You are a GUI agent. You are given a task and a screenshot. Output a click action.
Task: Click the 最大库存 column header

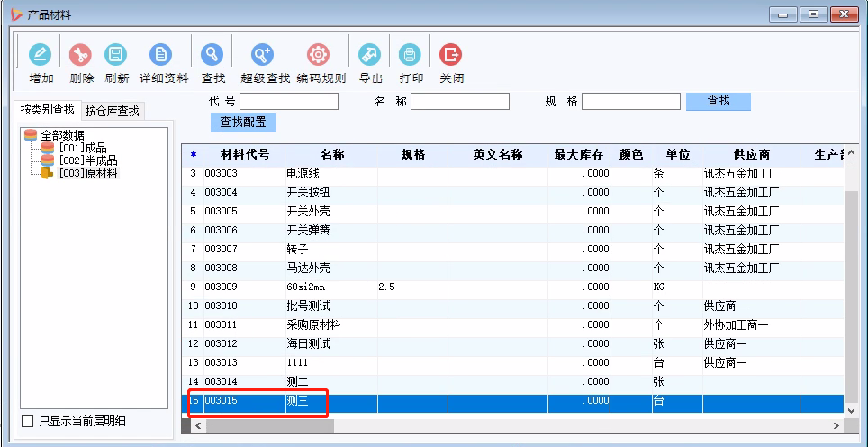tap(578, 155)
